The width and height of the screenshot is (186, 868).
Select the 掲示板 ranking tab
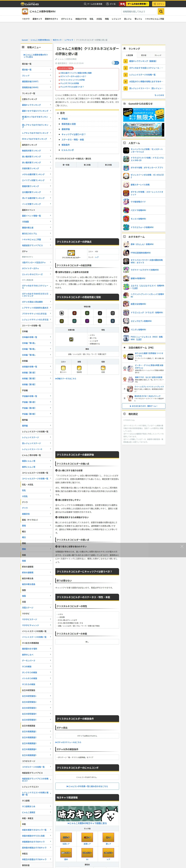[144, 55]
